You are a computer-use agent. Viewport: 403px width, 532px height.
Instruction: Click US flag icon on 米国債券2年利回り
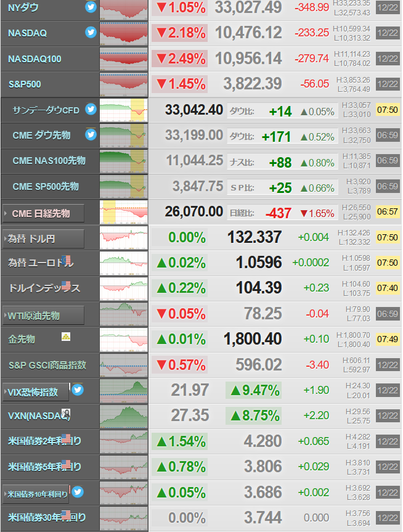click(66, 439)
